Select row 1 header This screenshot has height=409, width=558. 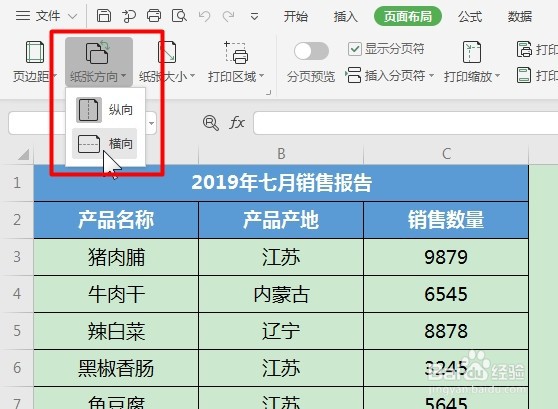pyautogui.click(x=17, y=183)
